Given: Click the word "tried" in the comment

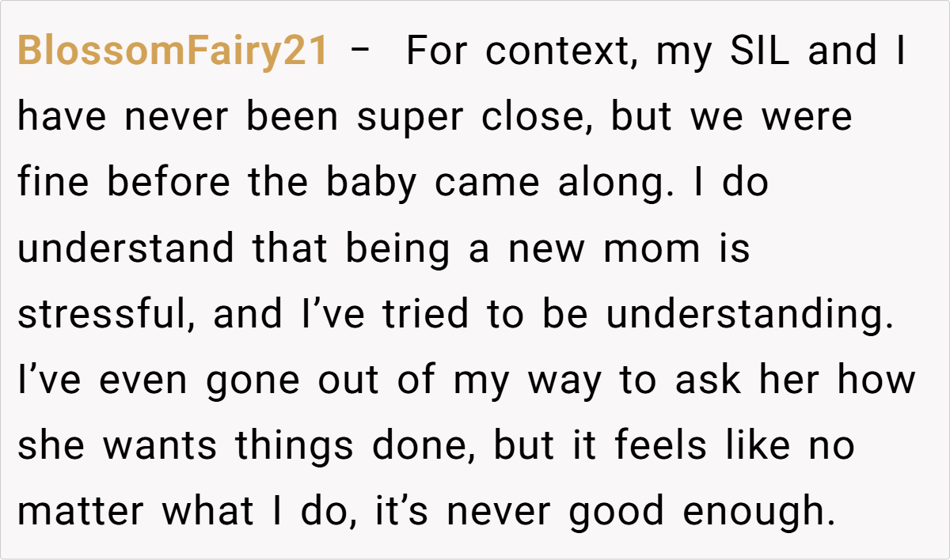Looking at the screenshot, I should [x=428, y=315].
